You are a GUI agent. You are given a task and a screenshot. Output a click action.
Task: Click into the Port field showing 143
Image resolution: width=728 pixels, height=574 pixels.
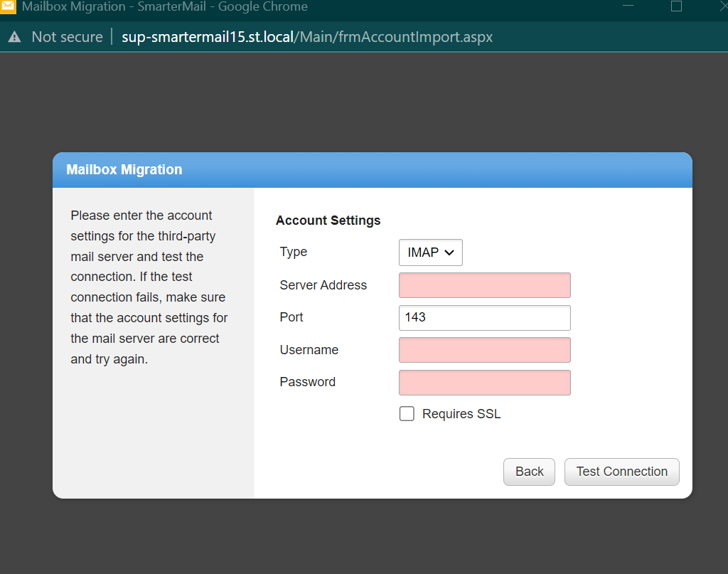[x=484, y=318]
